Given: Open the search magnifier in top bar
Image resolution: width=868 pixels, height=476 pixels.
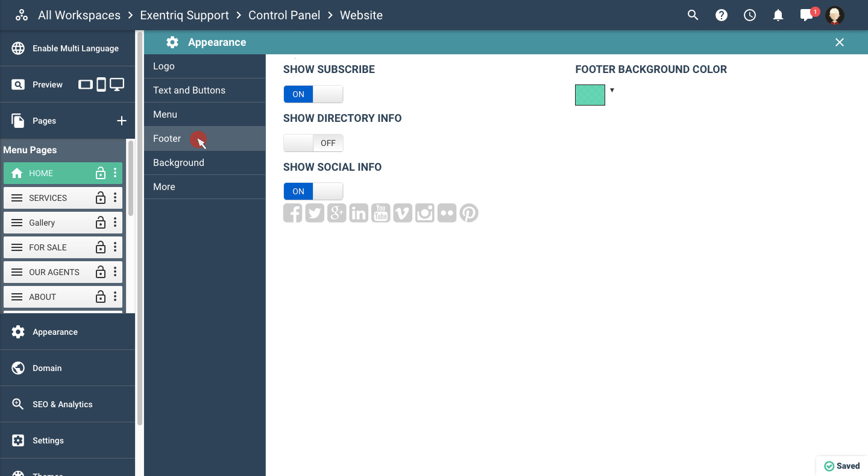Looking at the screenshot, I should coord(693,16).
